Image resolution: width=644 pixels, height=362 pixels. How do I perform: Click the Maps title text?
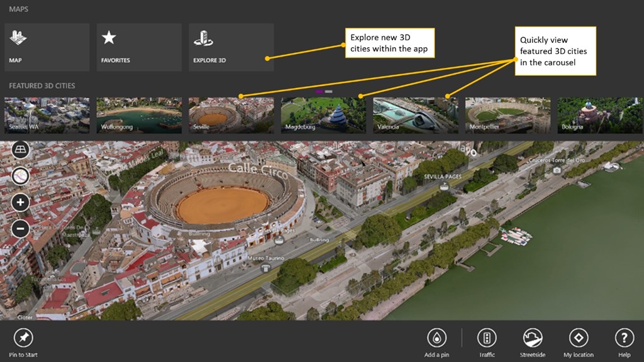[x=18, y=9]
